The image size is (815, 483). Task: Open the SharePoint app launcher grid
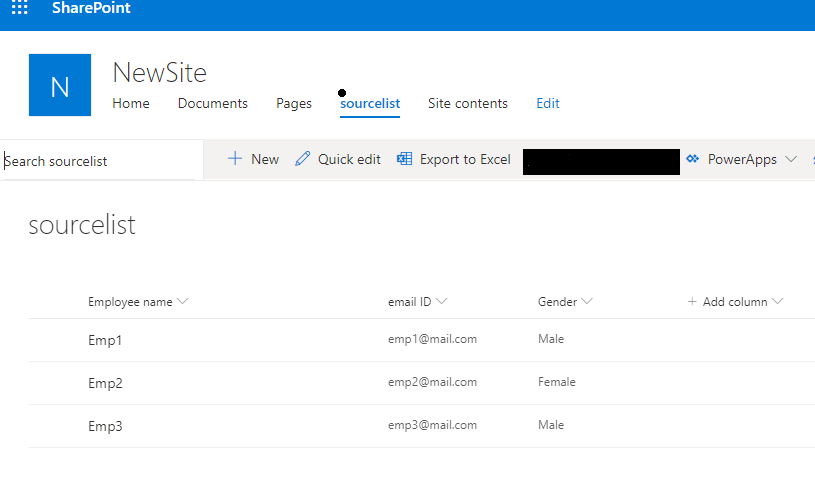pos(20,7)
